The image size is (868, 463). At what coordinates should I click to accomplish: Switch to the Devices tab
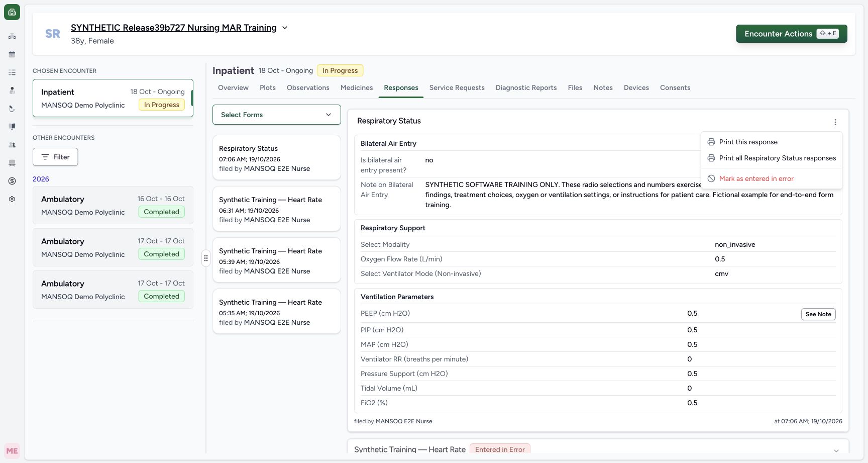[x=636, y=88]
